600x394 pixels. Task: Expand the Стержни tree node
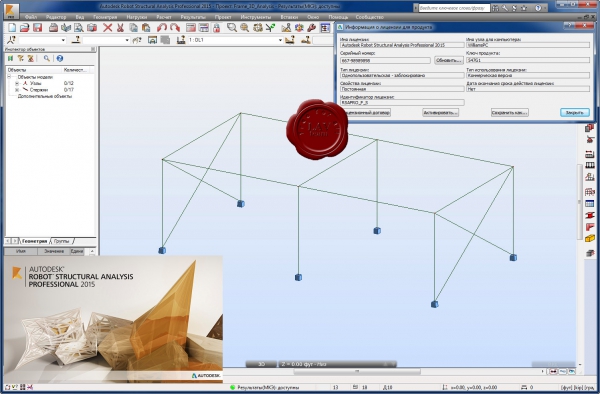coord(17,90)
